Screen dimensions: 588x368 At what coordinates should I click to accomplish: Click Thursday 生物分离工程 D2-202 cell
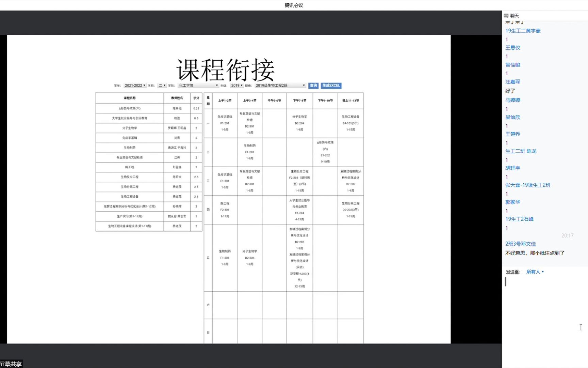[x=350, y=210]
